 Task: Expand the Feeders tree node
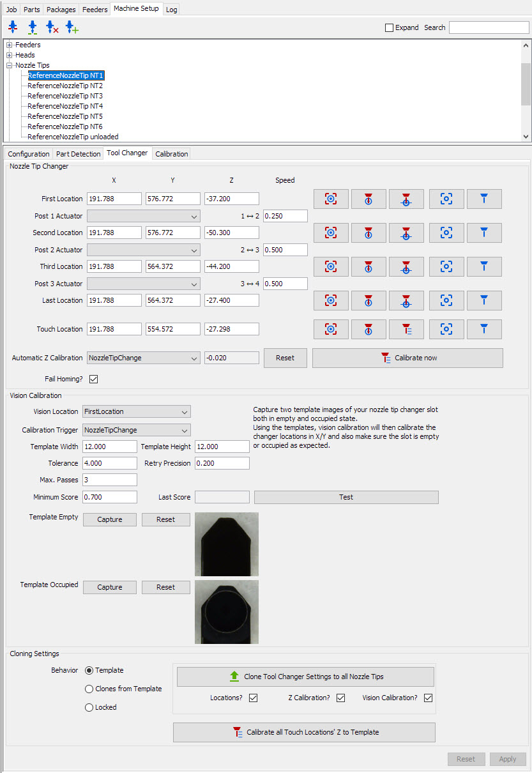coord(10,45)
